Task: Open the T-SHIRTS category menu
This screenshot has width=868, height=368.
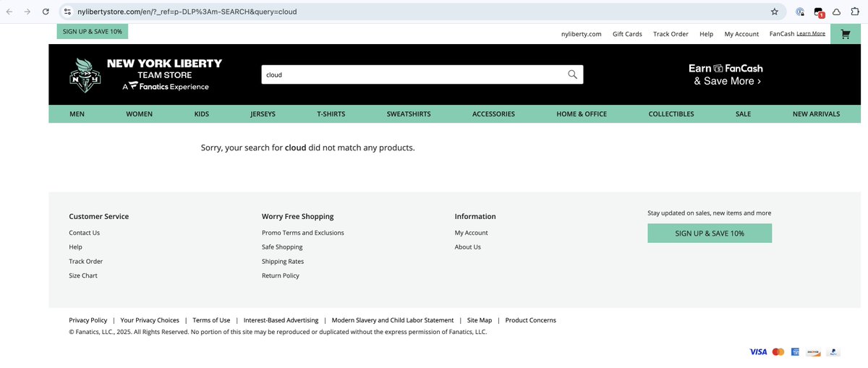Action: tap(331, 114)
